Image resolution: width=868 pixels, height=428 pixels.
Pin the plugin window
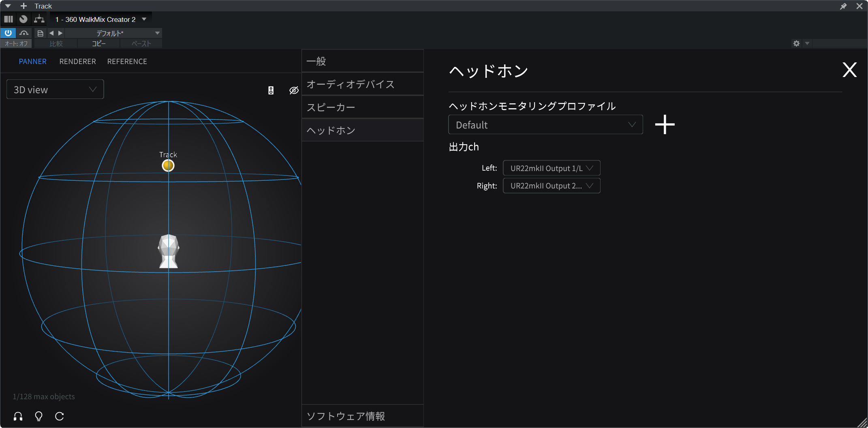tap(843, 6)
